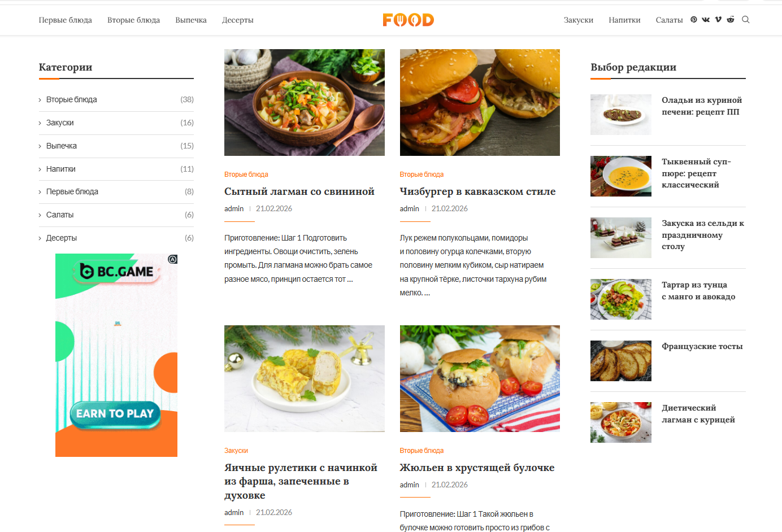Expand the Вторые блюда category arrow

click(x=40, y=100)
